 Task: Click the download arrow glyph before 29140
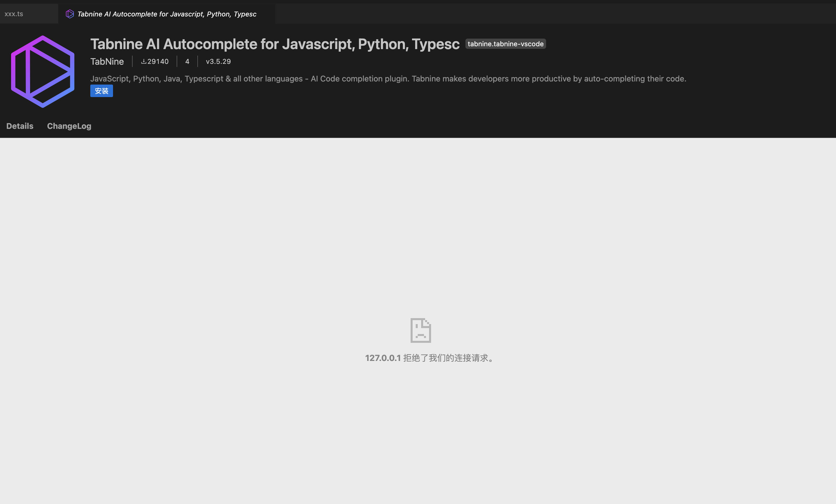[143, 61]
